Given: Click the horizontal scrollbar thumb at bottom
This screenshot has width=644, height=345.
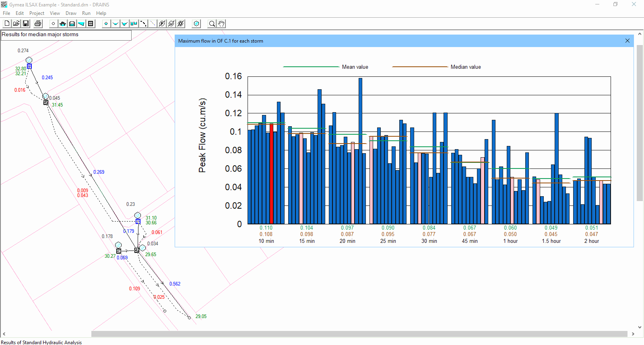Looking at the screenshot, I should pos(359,334).
